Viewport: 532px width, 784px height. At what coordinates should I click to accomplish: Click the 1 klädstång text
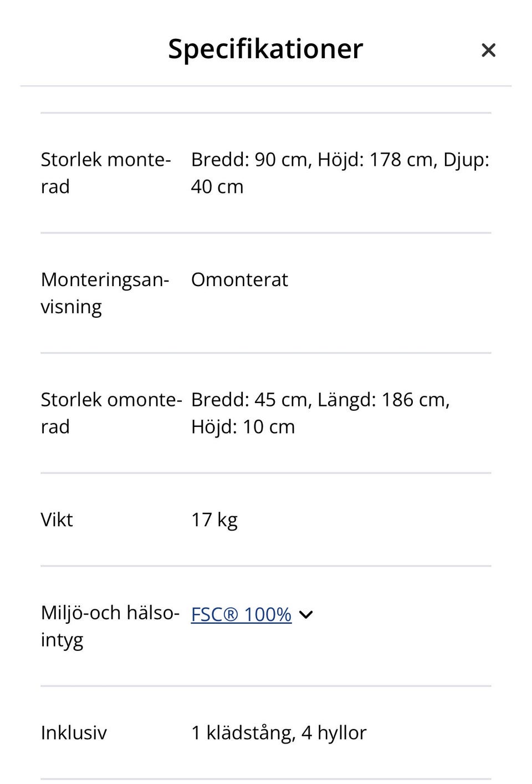coord(243,733)
